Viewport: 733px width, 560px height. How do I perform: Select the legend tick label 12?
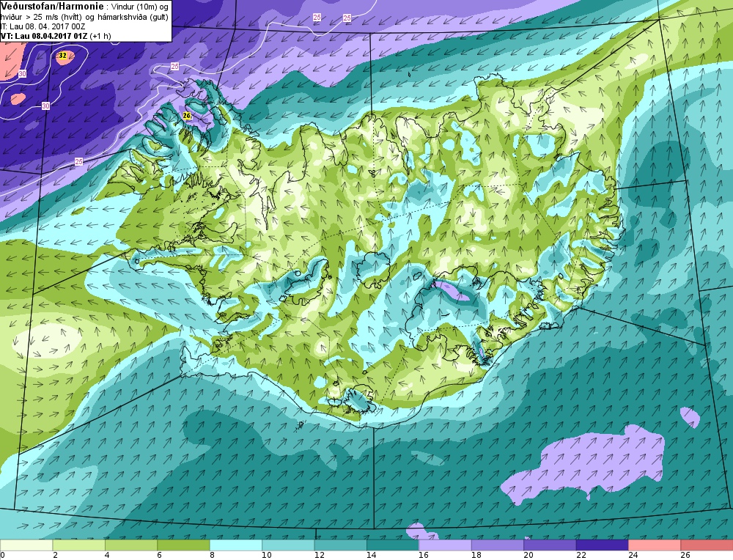[319, 555]
